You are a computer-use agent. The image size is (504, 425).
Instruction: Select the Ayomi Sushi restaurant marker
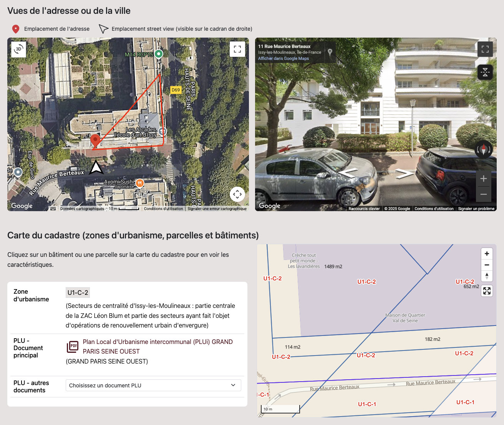140,183
